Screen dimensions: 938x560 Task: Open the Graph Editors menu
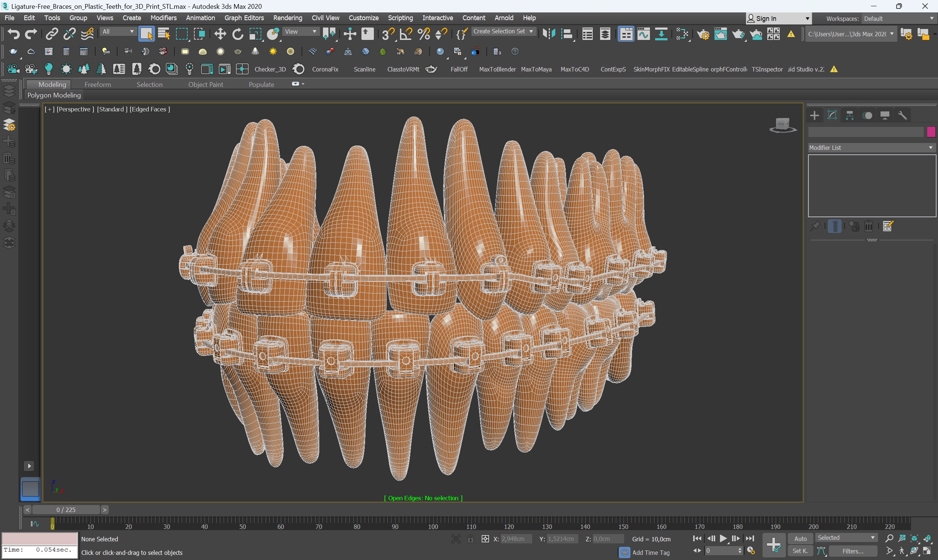click(244, 18)
